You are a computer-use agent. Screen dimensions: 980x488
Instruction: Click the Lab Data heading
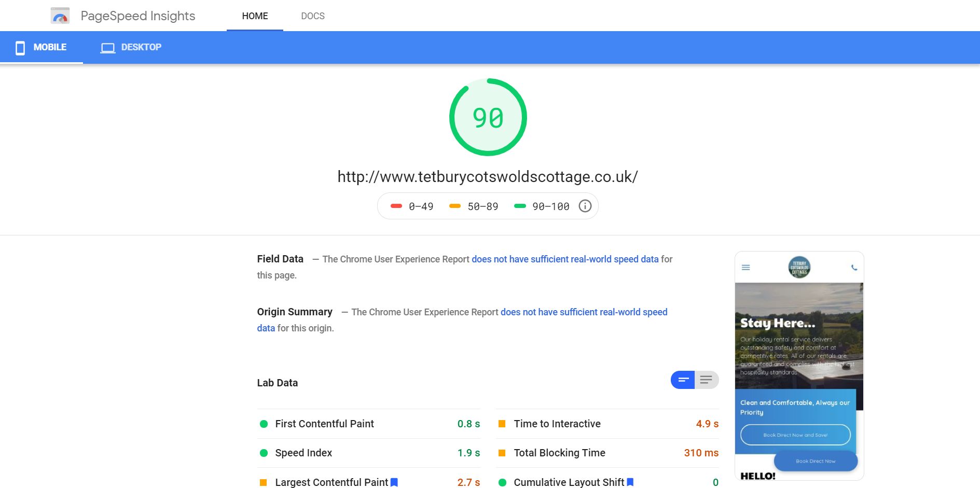pos(278,383)
